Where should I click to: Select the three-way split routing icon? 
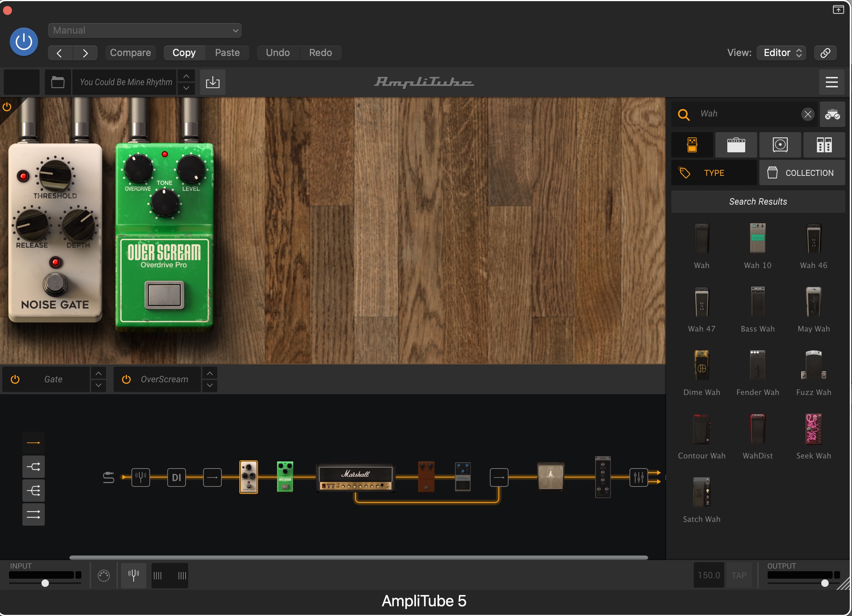[34, 491]
